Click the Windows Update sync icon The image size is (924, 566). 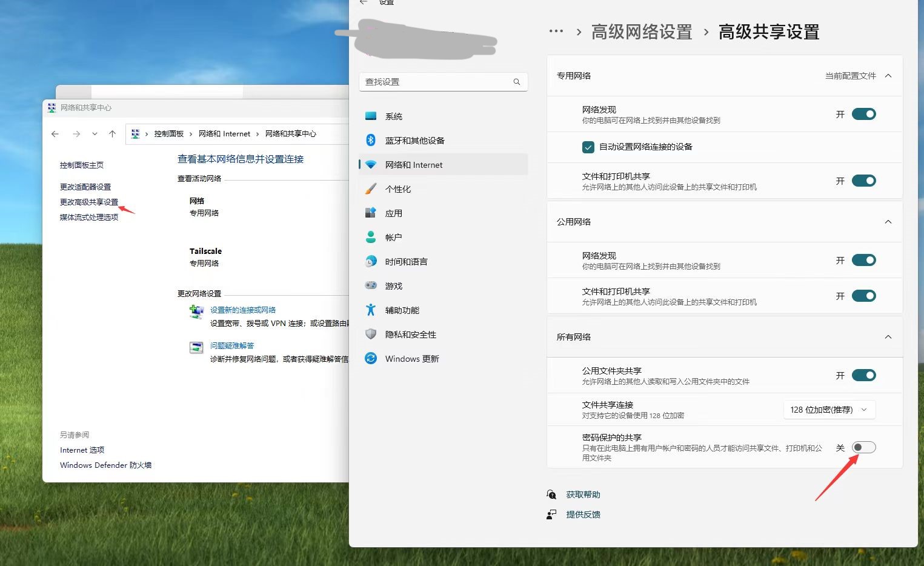[371, 358]
